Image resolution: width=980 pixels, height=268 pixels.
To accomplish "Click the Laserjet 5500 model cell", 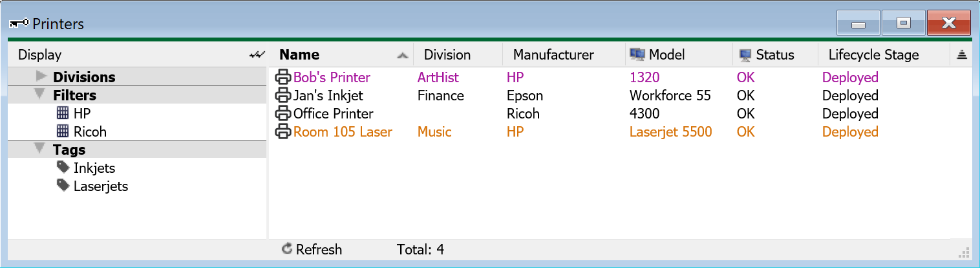I will 671,132.
